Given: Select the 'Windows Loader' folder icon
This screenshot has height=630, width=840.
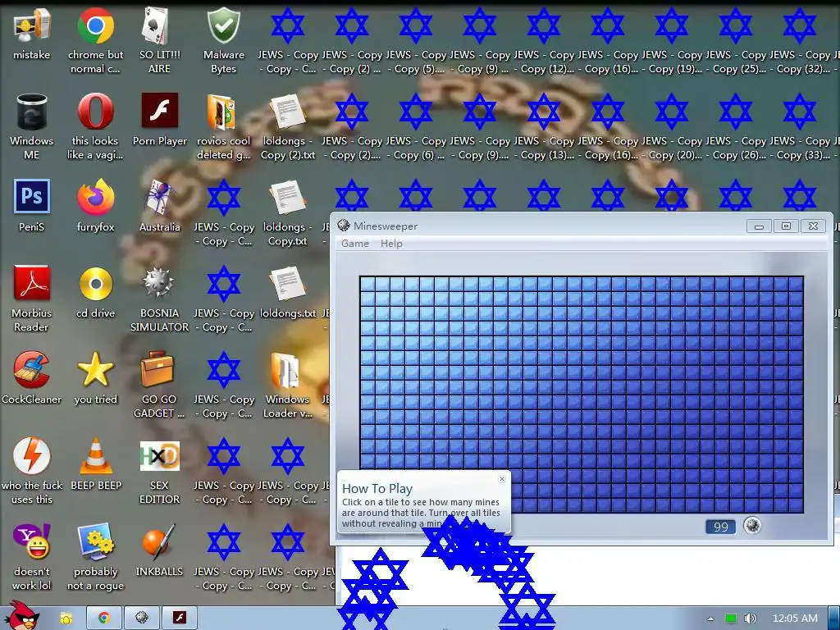Looking at the screenshot, I should coord(288,386).
